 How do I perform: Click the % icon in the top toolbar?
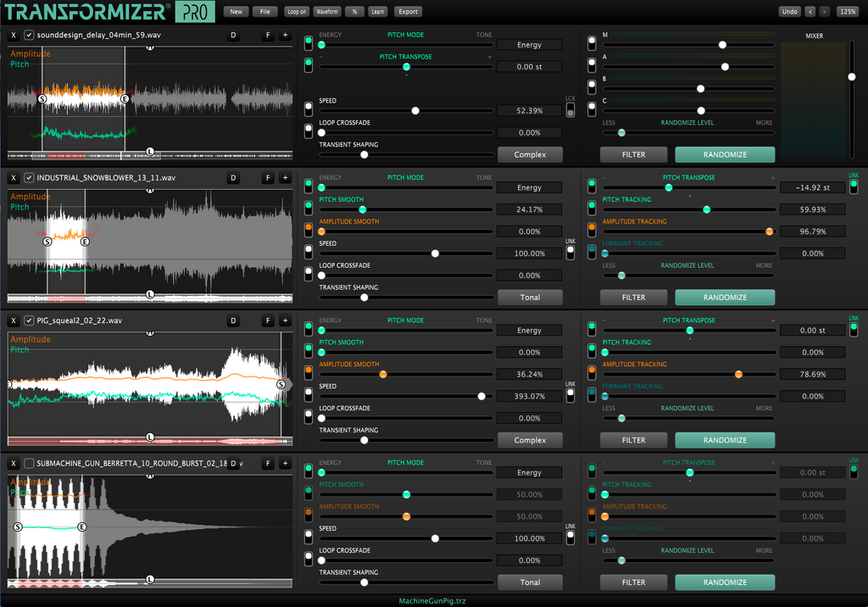(357, 11)
